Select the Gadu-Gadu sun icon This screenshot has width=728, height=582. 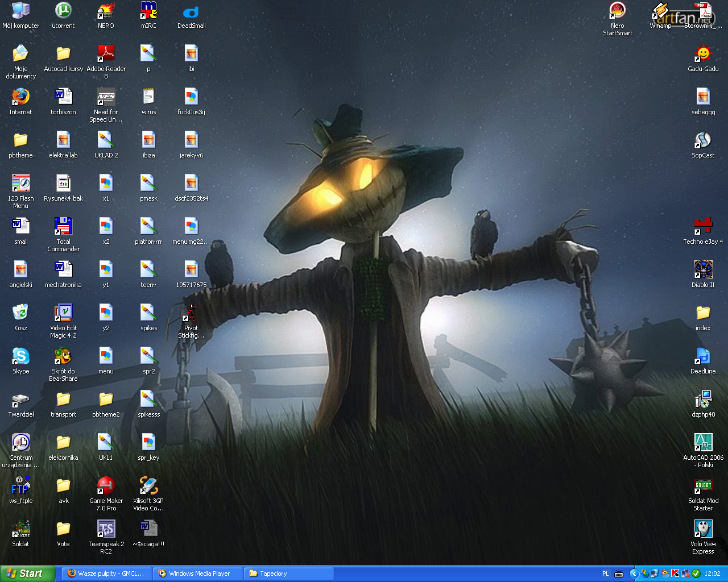[x=703, y=54]
